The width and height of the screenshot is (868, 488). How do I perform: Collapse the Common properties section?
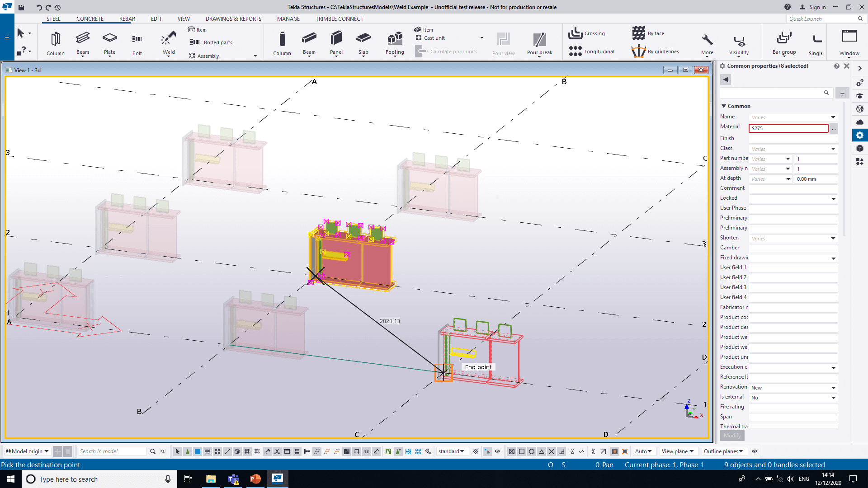(x=724, y=106)
